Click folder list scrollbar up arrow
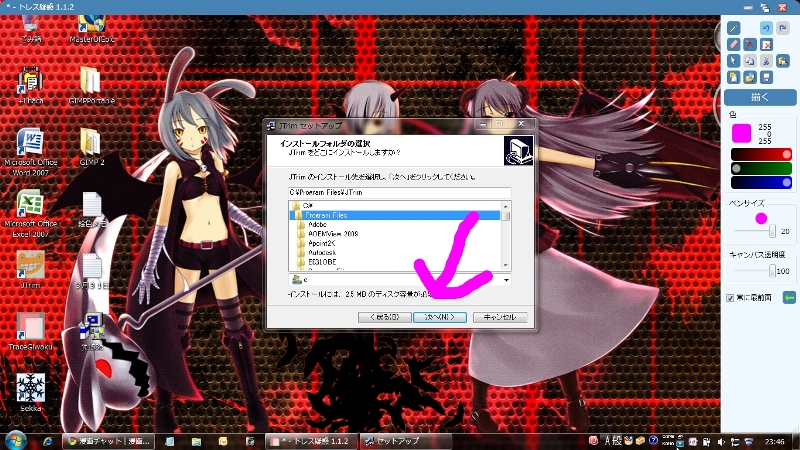The width and height of the screenshot is (800, 450). (506, 206)
